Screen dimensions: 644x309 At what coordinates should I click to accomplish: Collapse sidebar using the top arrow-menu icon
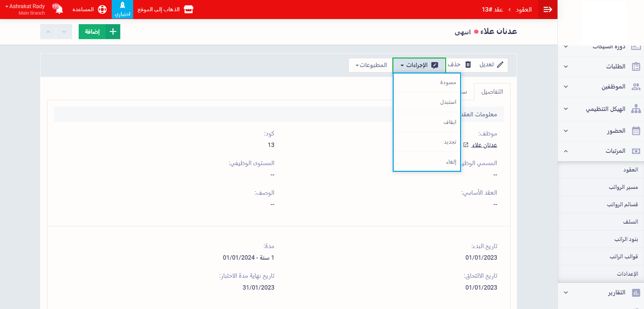point(548,10)
